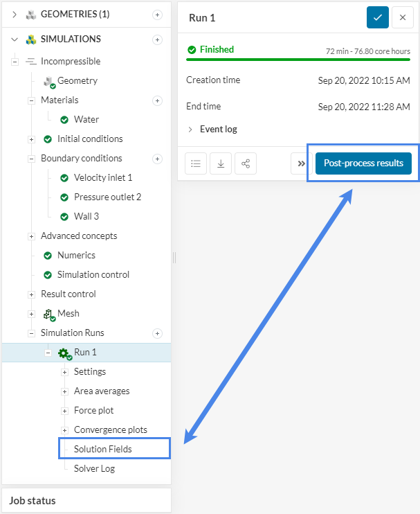This screenshot has height=514, width=420.
Task: Select Velocity inlet 1 boundary condition
Action: click(102, 177)
